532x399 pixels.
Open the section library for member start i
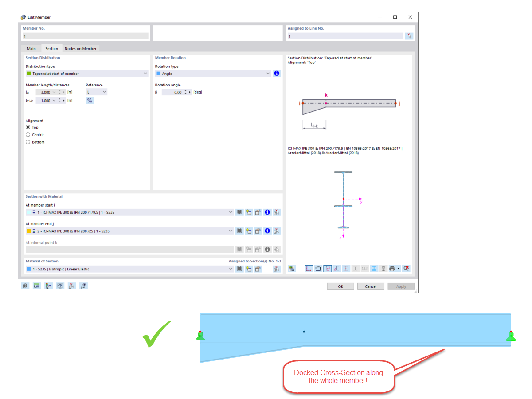click(x=239, y=212)
